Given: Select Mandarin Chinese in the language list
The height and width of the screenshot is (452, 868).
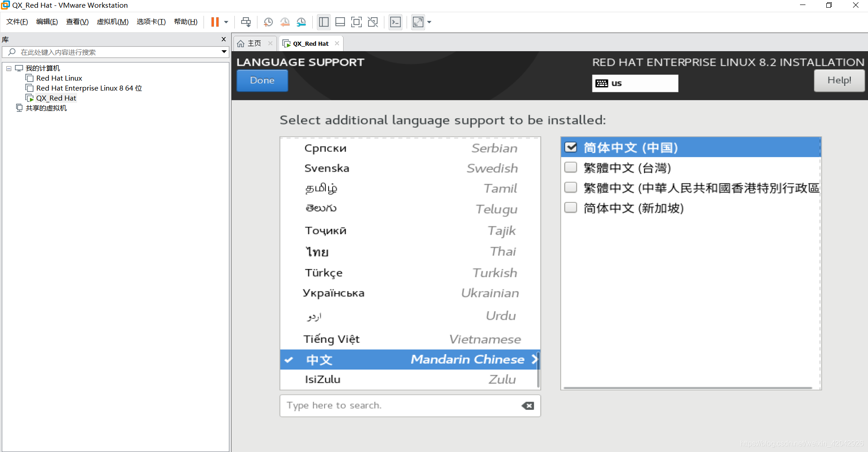Looking at the screenshot, I should click(410, 360).
